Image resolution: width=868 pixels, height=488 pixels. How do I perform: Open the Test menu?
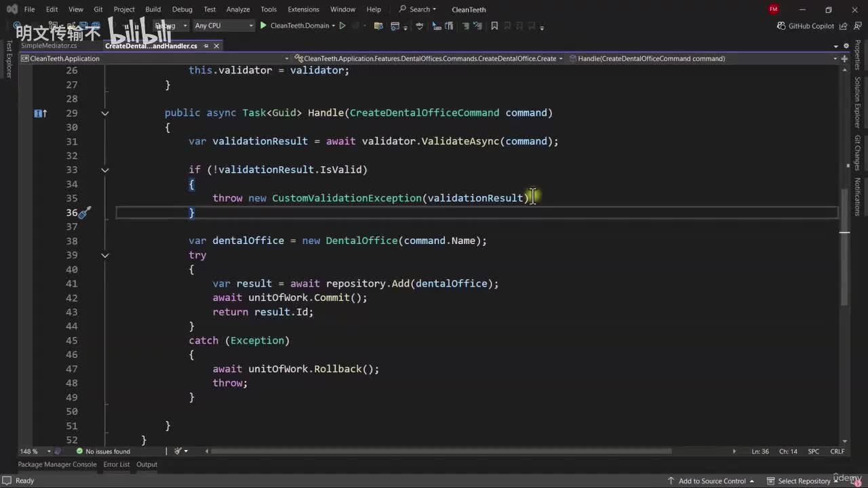210,9
